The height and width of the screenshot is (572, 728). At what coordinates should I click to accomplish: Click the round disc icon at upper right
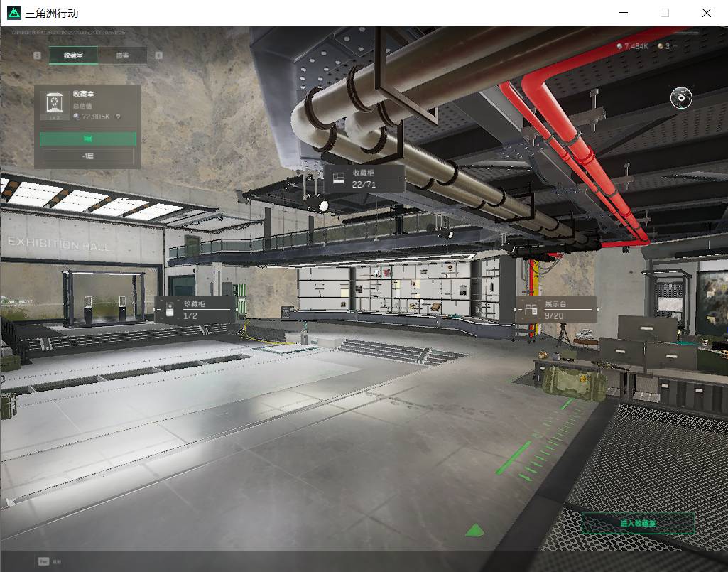(x=681, y=97)
